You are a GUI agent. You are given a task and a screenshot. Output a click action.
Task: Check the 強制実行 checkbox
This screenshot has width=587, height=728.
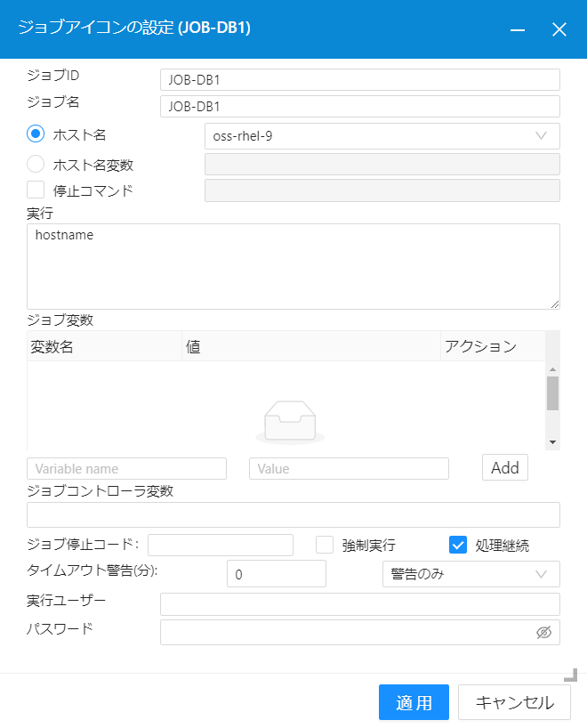coord(324,545)
